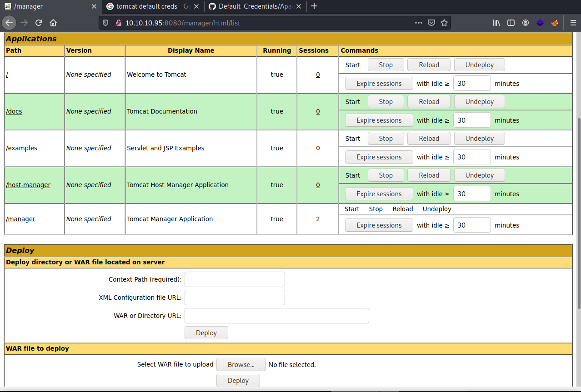Image resolution: width=581 pixels, height=392 pixels.
Task: Switch to Default-Credentials GitHub tab
Action: (x=255, y=6)
